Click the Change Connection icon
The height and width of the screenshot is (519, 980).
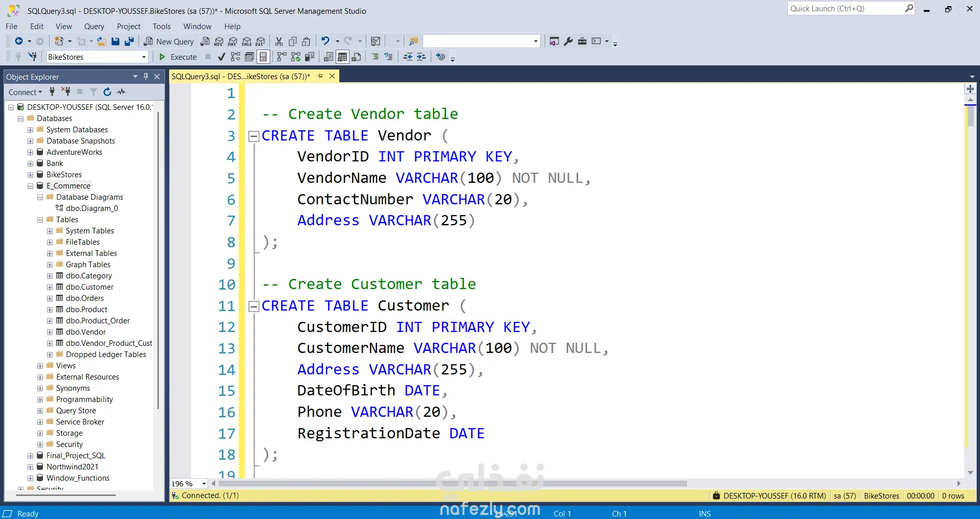click(x=33, y=57)
